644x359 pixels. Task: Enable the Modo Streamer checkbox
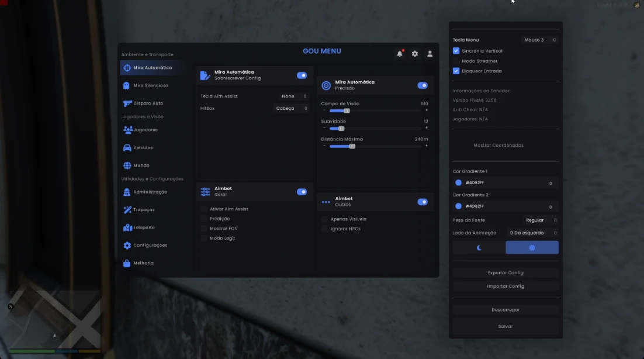tap(456, 61)
